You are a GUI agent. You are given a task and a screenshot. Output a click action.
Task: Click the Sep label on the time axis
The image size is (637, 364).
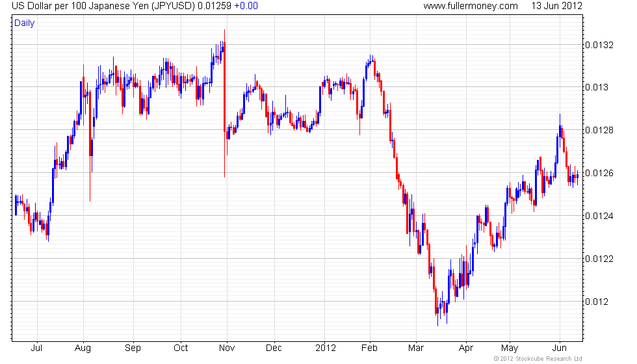133,348
